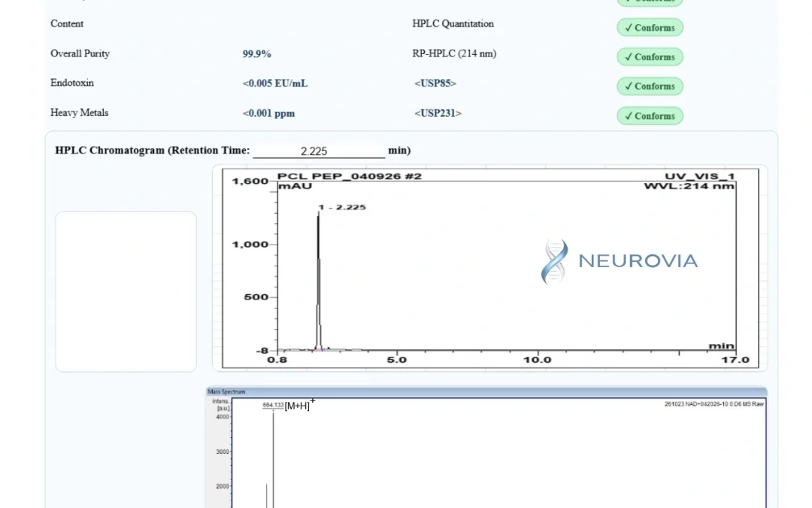
Task: Click the UV_VIS_1 channel label
Action: (700, 176)
